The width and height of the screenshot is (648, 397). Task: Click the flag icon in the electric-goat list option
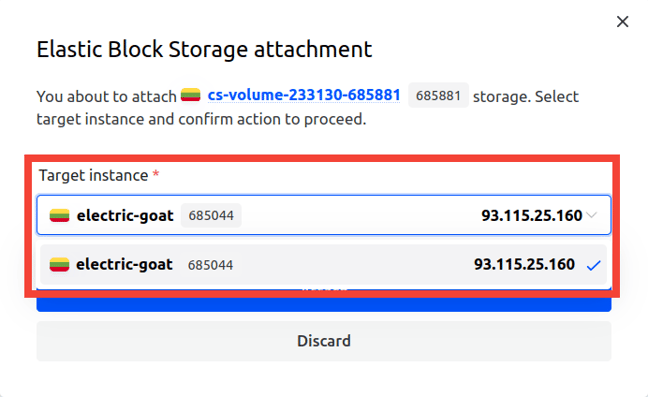click(x=59, y=264)
